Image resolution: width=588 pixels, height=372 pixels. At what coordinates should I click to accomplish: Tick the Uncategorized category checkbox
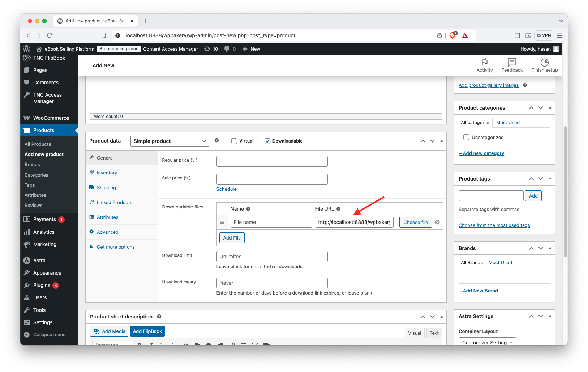466,137
